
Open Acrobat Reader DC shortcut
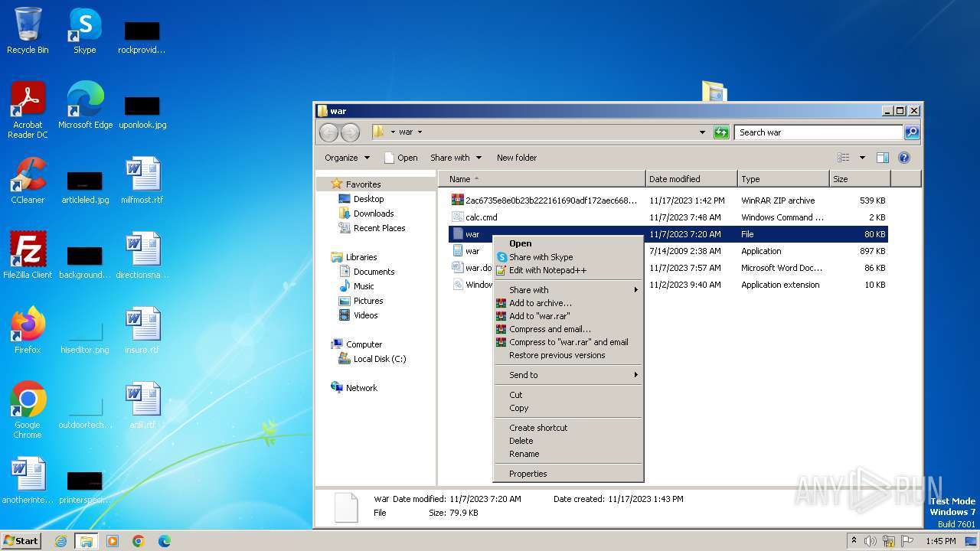(28, 110)
